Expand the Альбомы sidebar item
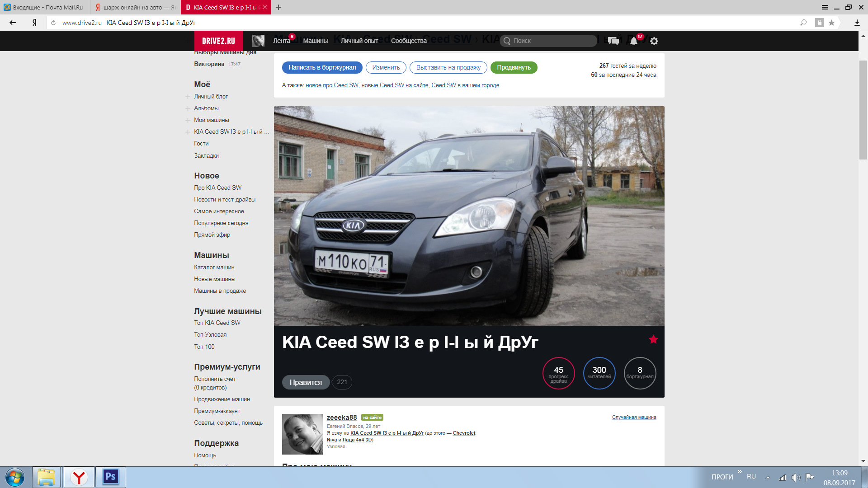Screen dimensions: 868x488 point(188,108)
